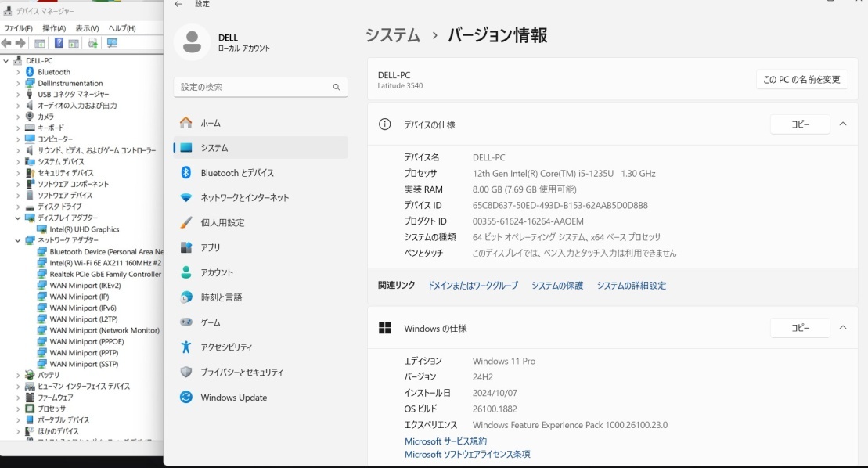868x468 pixels.
Task: Click the Intel(R) UHD Graphics adapter icon
Action: [41, 229]
